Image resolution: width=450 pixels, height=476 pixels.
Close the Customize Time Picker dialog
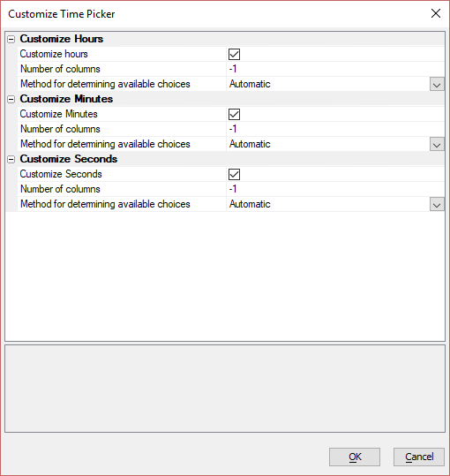click(436, 13)
